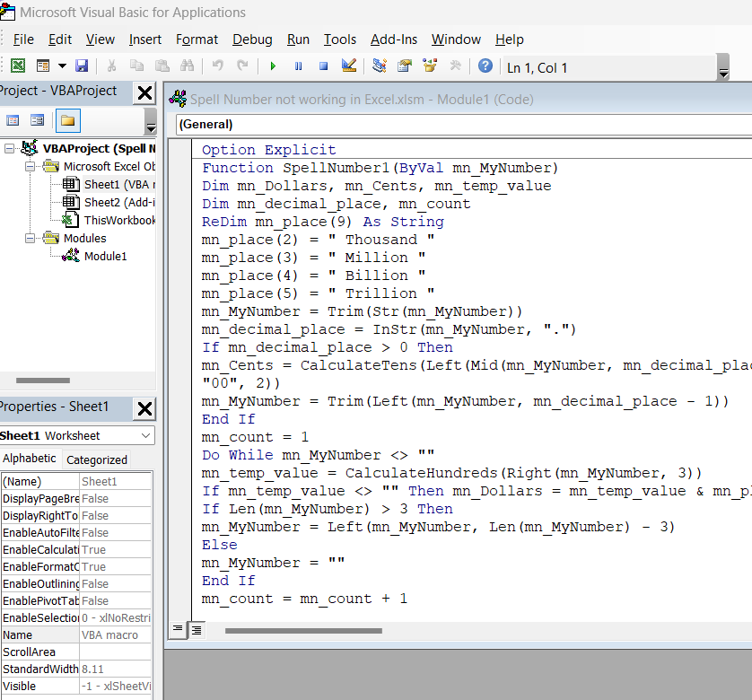Viewport: 752px width, 700px height.
Task: Open the Properties Window toolbar icon
Action: pyautogui.click(x=405, y=66)
